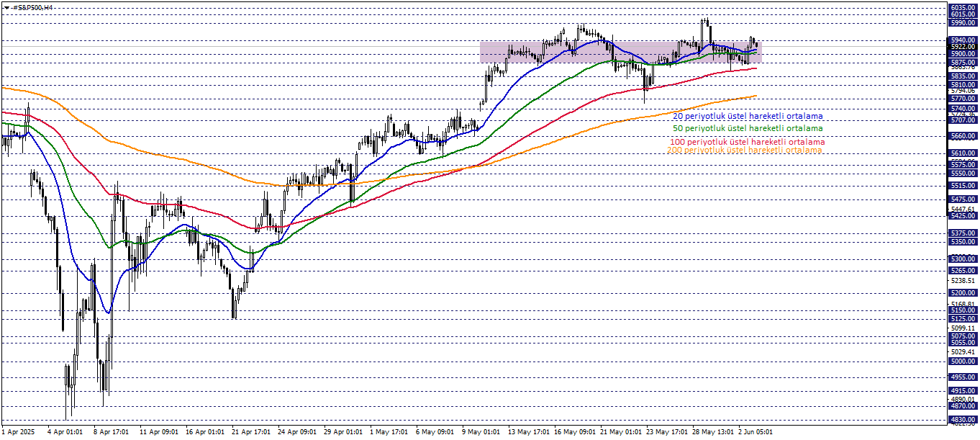Screen dimensions: 980x440
Task: Click the 50 periyotluk üstel hareketli ortalama label
Action: coord(748,127)
